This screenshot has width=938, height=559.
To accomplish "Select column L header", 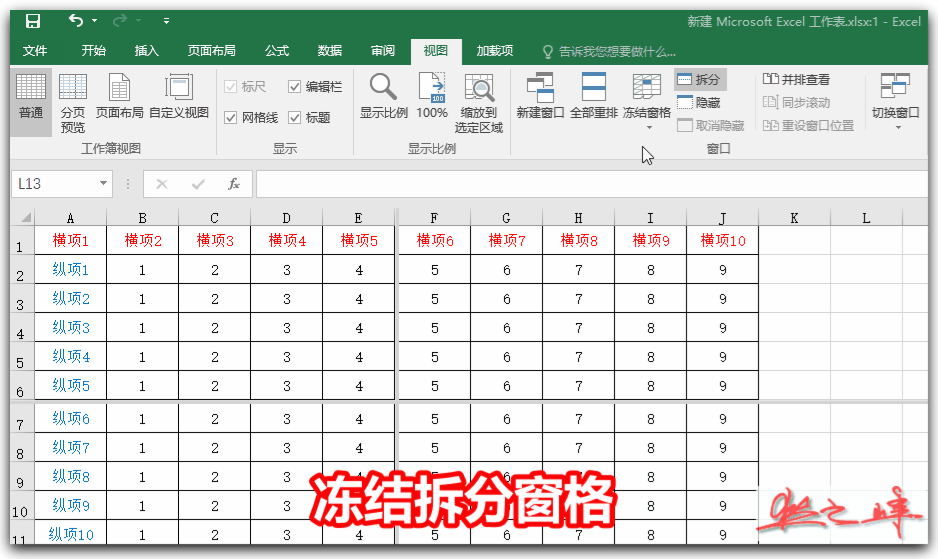I will pyautogui.click(x=866, y=218).
